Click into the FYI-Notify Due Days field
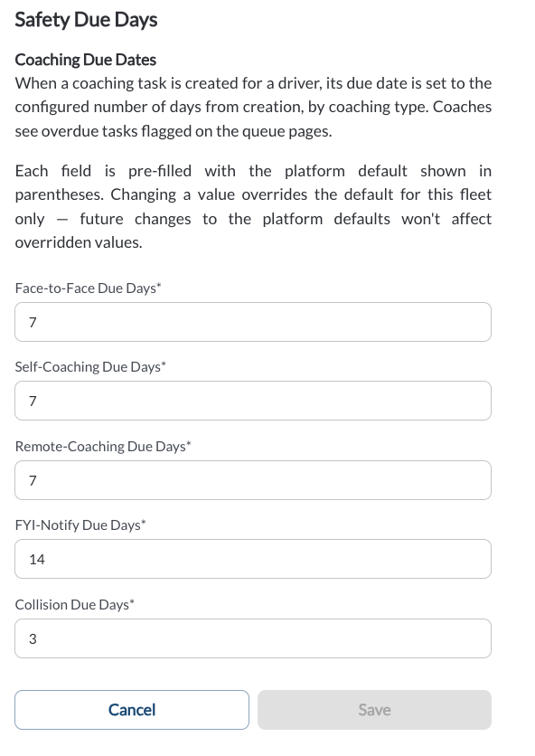 (x=253, y=559)
